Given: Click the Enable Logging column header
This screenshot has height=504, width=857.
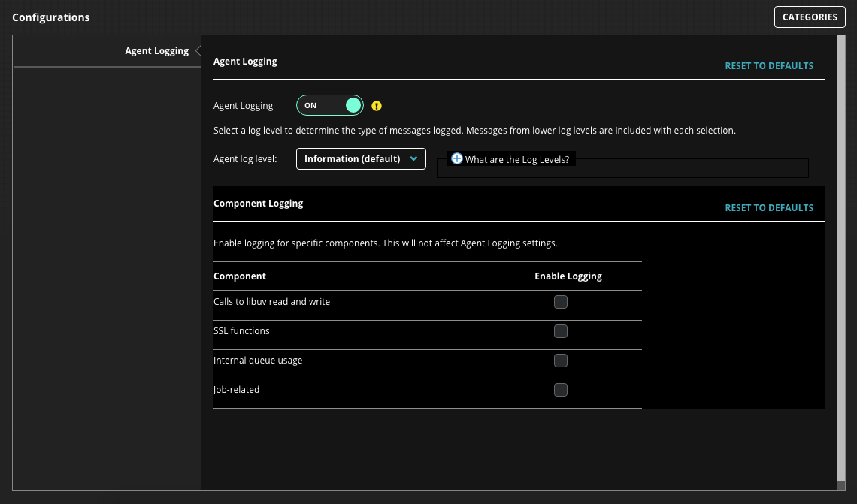Looking at the screenshot, I should (x=568, y=276).
